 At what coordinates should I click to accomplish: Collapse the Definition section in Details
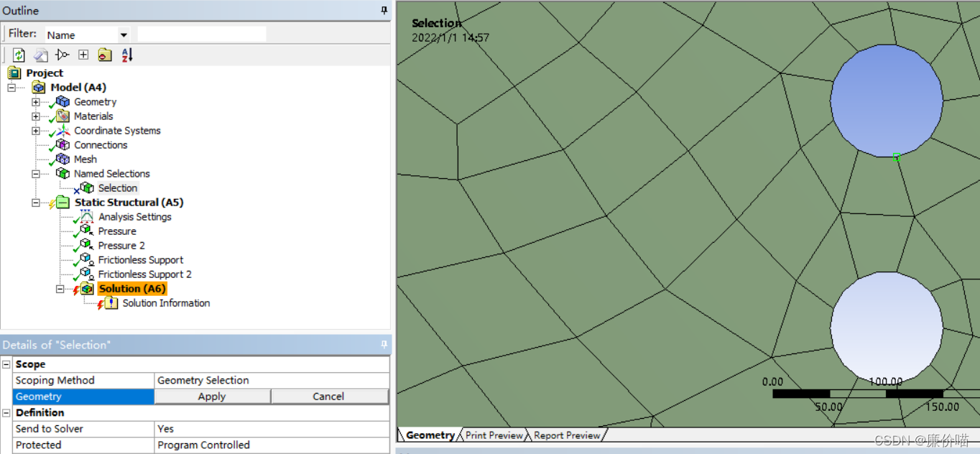pos(6,412)
